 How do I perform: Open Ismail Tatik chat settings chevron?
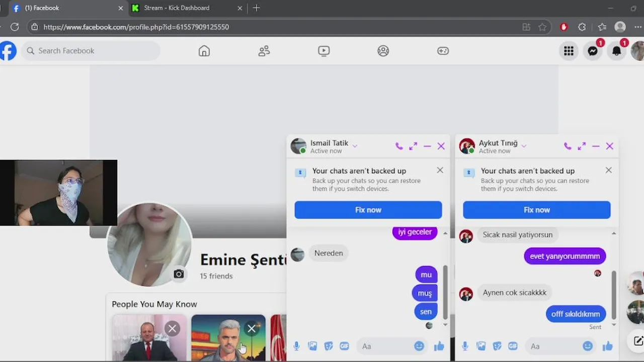[355, 146]
